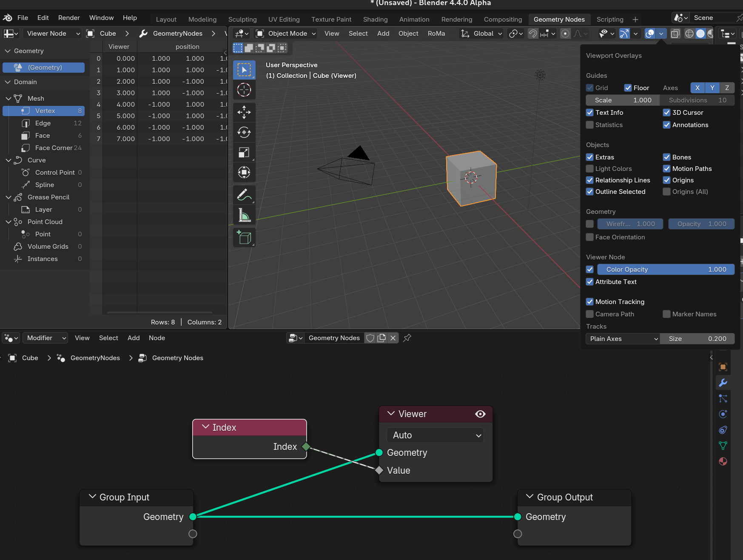
Task: Toggle the Viewer node eye visibility
Action: [480, 414]
